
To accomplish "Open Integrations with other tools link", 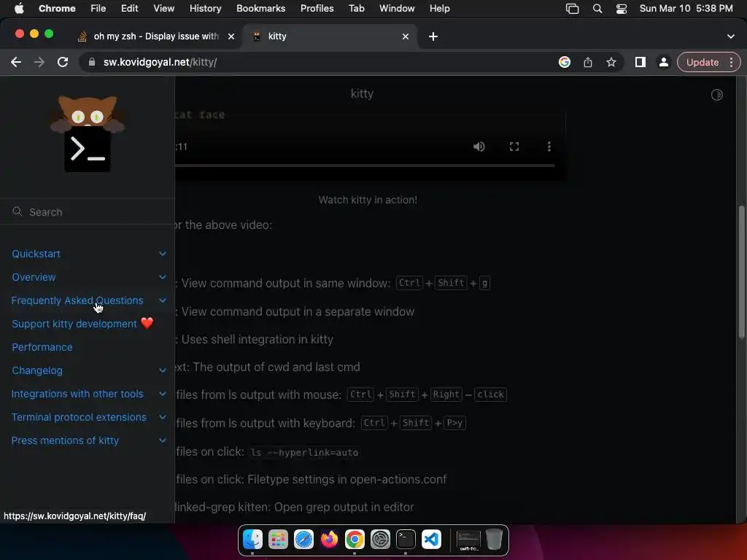I will pos(77,393).
